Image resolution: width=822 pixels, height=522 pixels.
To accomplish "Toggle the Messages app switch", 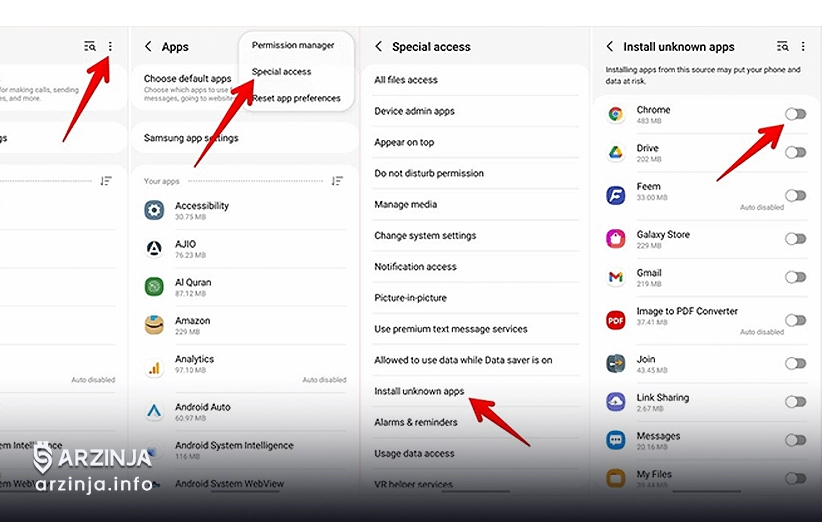I will click(x=795, y=440).
